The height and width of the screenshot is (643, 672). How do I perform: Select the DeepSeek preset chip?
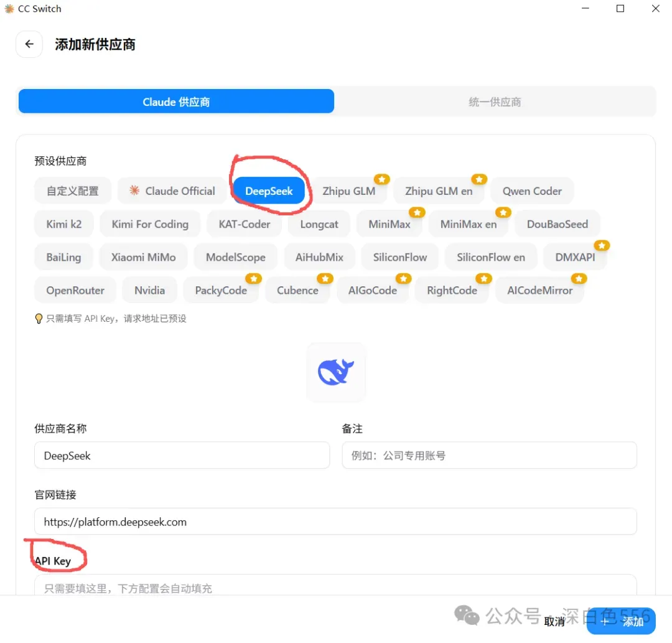coord(269,190)
